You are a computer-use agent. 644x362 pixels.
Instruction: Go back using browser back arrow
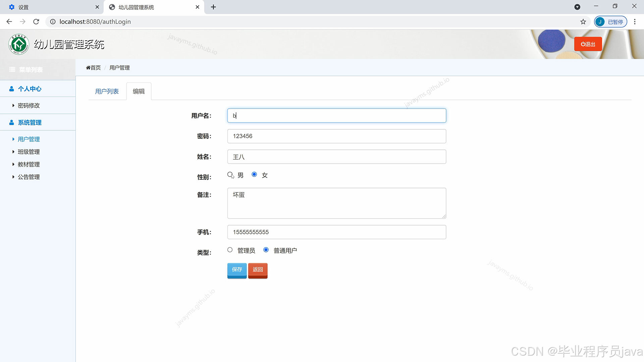(x=9, y=21)
